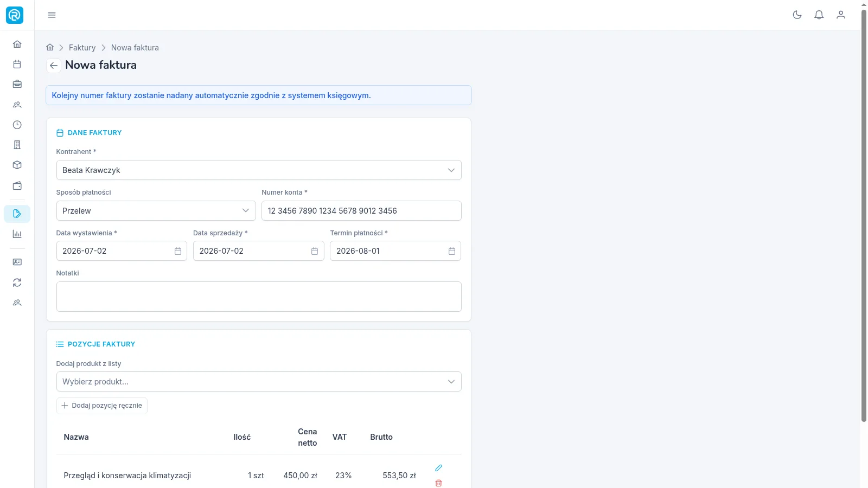The width and height of the screenshot is (868, 488).
Task: Expand the Kontrahent dropdown
Action: click(259, 170)
